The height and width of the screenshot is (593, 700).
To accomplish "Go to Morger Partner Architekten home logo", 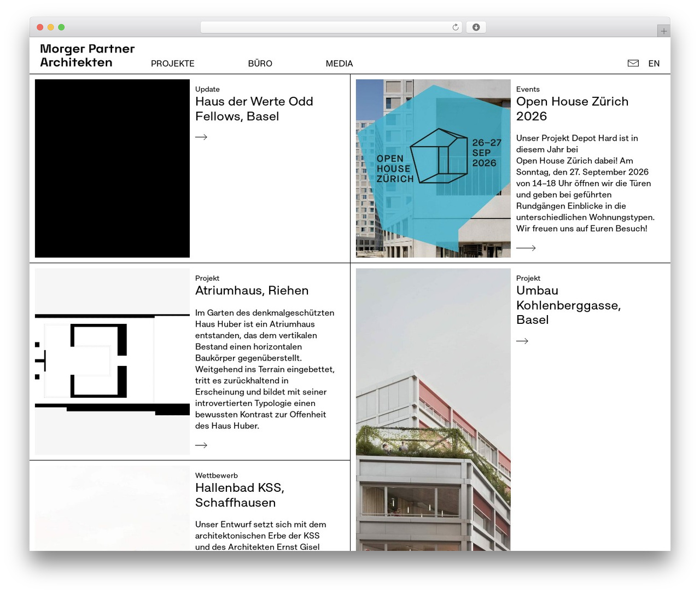I will (x=87, y=55).
